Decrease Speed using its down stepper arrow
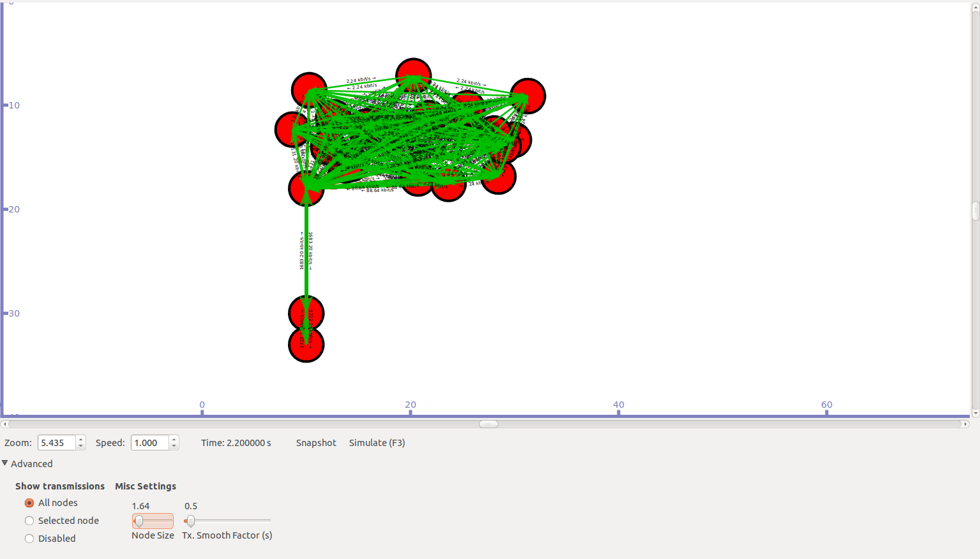This screenshot has width=980, height=559. [x=173, y=445]
